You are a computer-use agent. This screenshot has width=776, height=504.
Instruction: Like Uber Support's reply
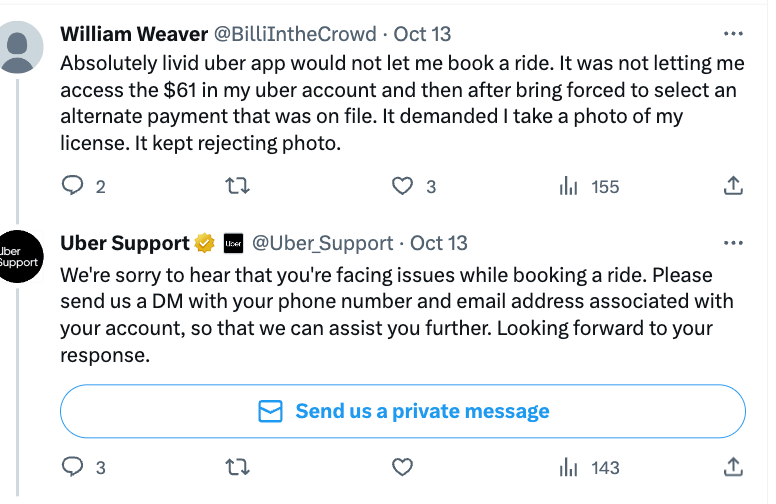tap(402, 467)
